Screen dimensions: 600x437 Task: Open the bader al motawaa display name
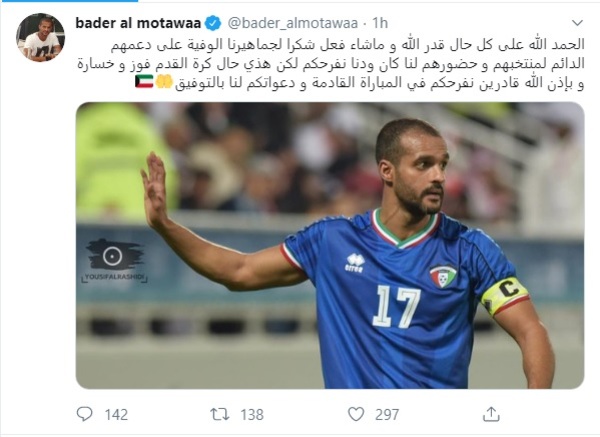click(138, 23)
